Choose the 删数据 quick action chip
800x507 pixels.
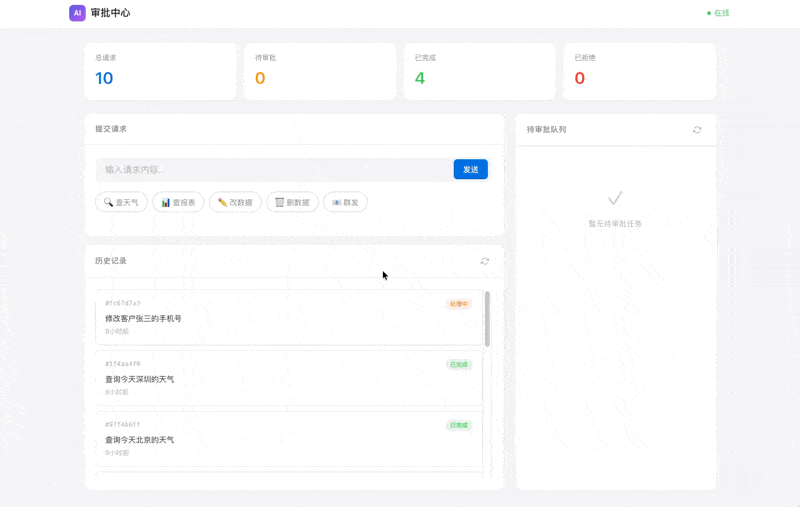tap(292, 202)
